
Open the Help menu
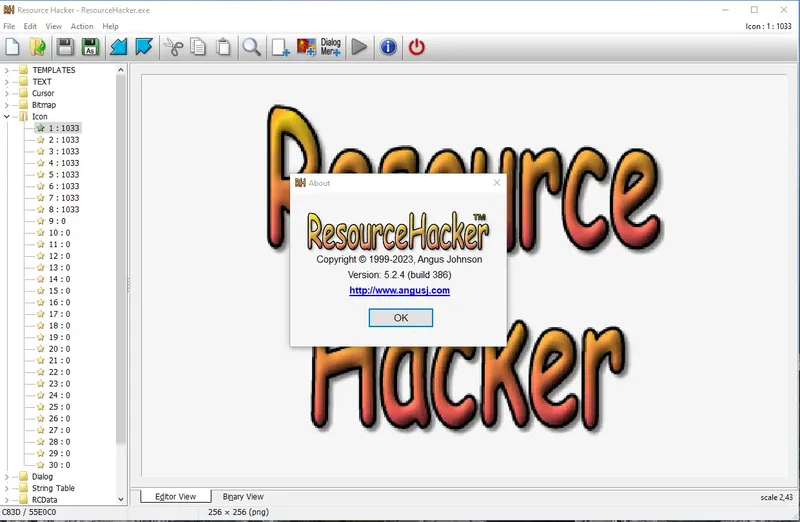click(x=110, y=26)
